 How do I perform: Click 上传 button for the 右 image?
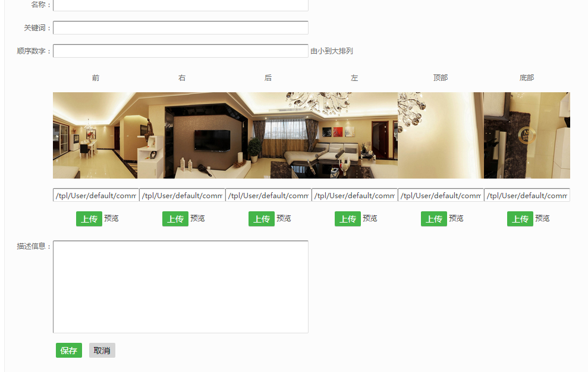(175, 219)
